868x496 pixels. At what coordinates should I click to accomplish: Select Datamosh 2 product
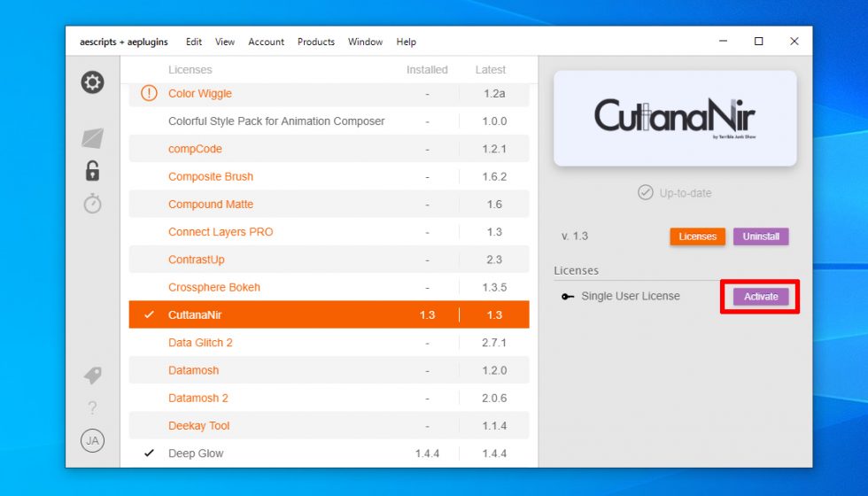(329, 398)
